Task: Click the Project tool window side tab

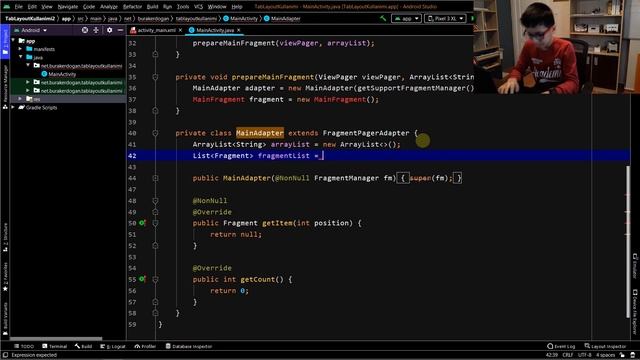Action: pyautogui.click(x=5, y=42)
